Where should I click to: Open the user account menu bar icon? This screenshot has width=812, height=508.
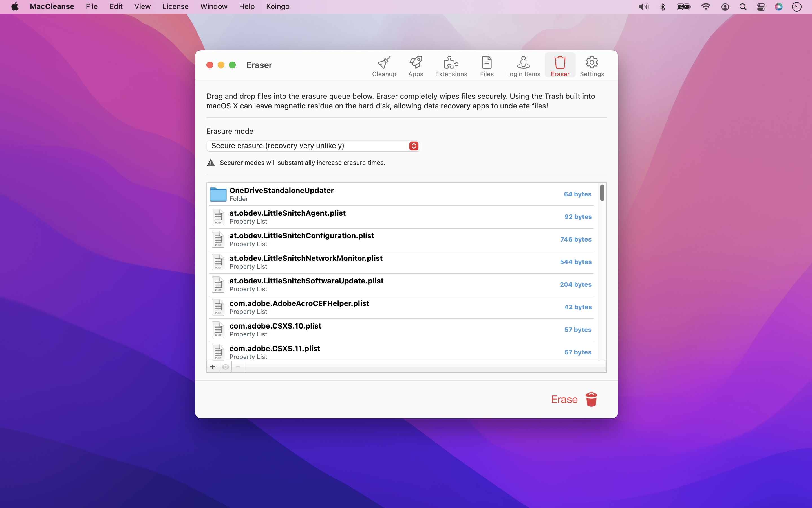725,7
